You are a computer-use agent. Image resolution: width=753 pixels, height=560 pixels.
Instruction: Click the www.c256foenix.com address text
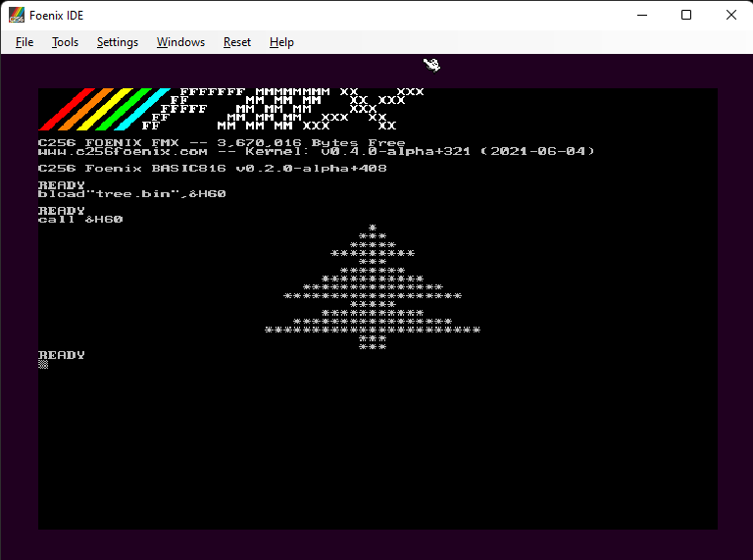[123, 151]
